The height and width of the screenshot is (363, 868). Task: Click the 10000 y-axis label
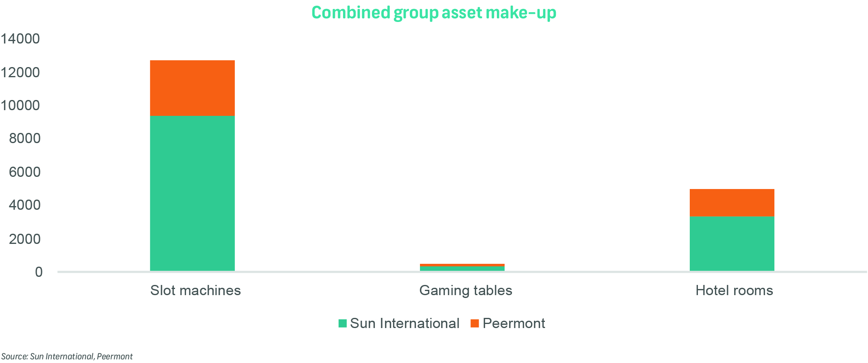tap(20, 106)
